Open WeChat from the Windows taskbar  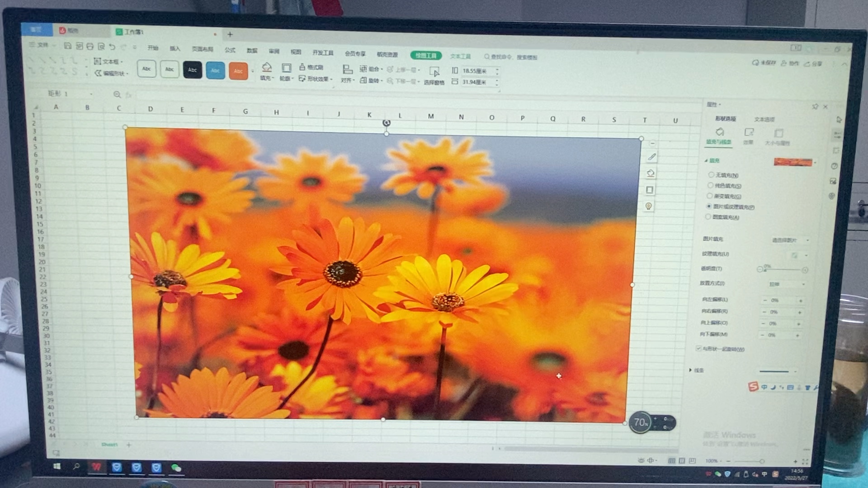point(176,468)
